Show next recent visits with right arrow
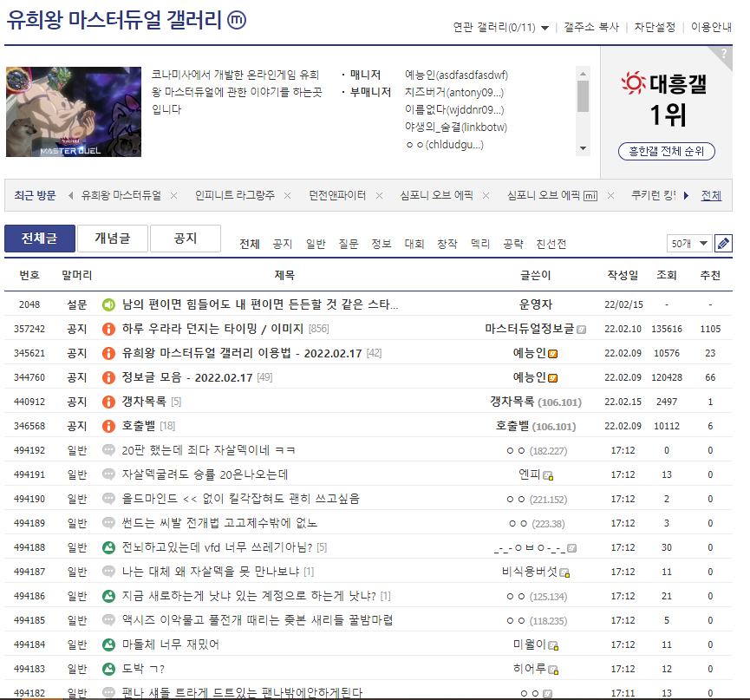The height and width of the screenshot is (700, 750). [x=687, y=195]
